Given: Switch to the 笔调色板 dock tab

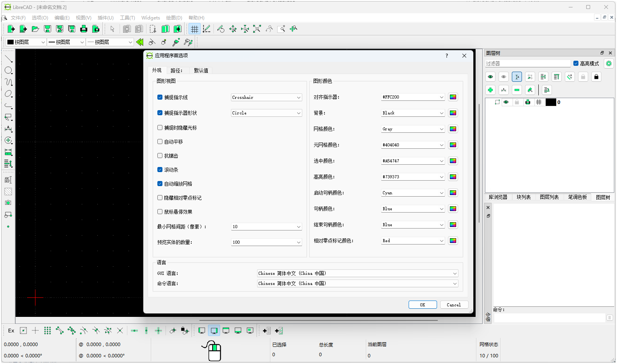Looking at the screenshot, I should pyautogui.click(x=577, y=197).
